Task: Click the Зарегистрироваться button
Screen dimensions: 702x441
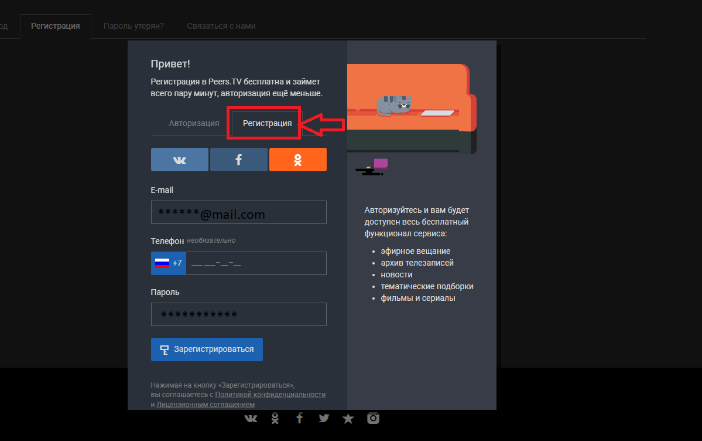Action: tap(207, 349)
